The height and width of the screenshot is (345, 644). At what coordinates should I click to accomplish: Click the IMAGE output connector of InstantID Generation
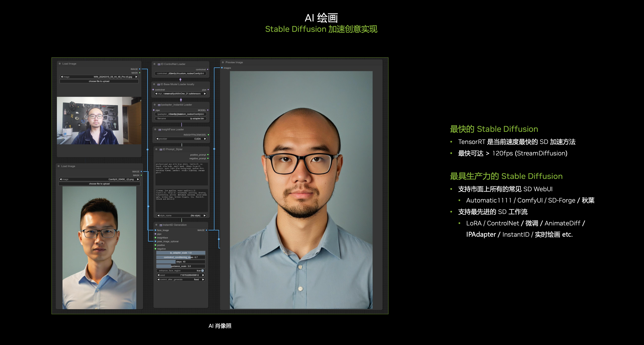[x=206, y=230]
